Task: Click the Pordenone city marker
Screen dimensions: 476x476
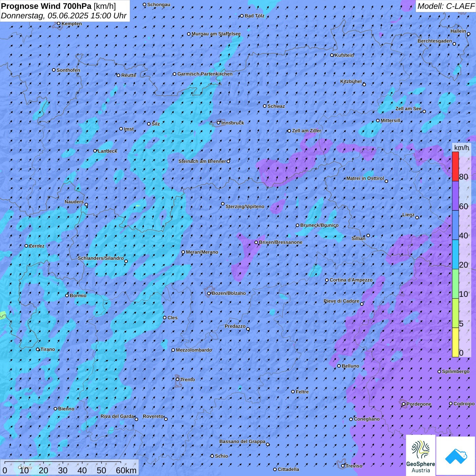Action: [x=404, y=404]
